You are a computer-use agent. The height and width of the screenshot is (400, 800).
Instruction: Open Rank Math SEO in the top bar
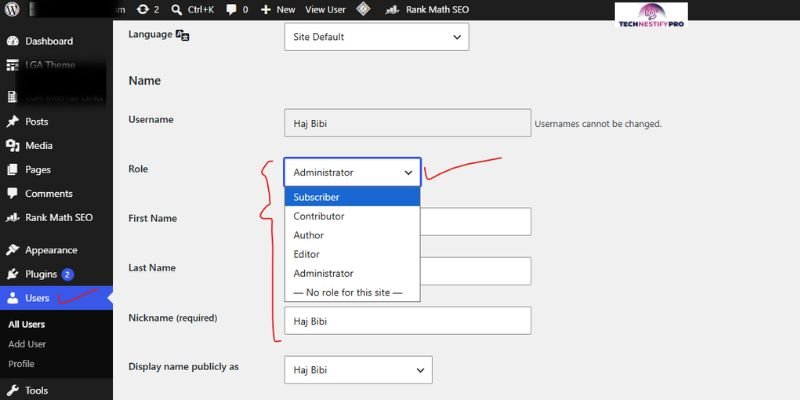pos(427,9)
